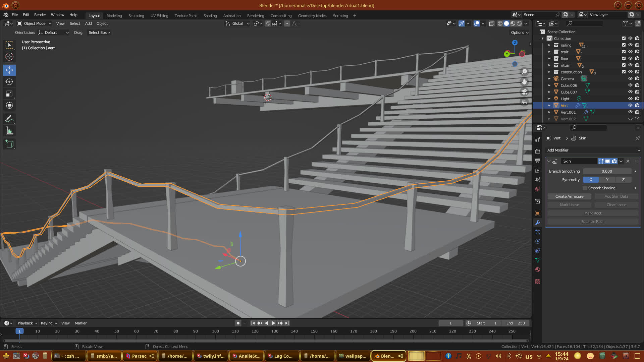Hide the Light object in outliner

[630, 99]
